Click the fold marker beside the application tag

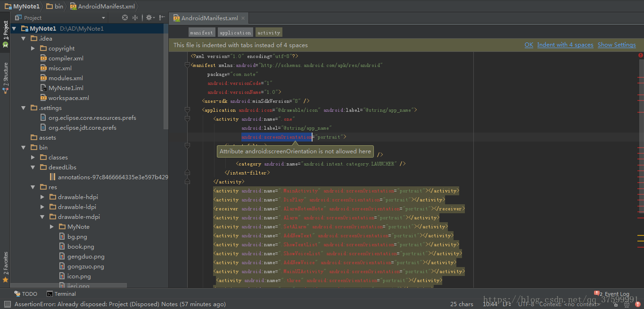point(187,110)
